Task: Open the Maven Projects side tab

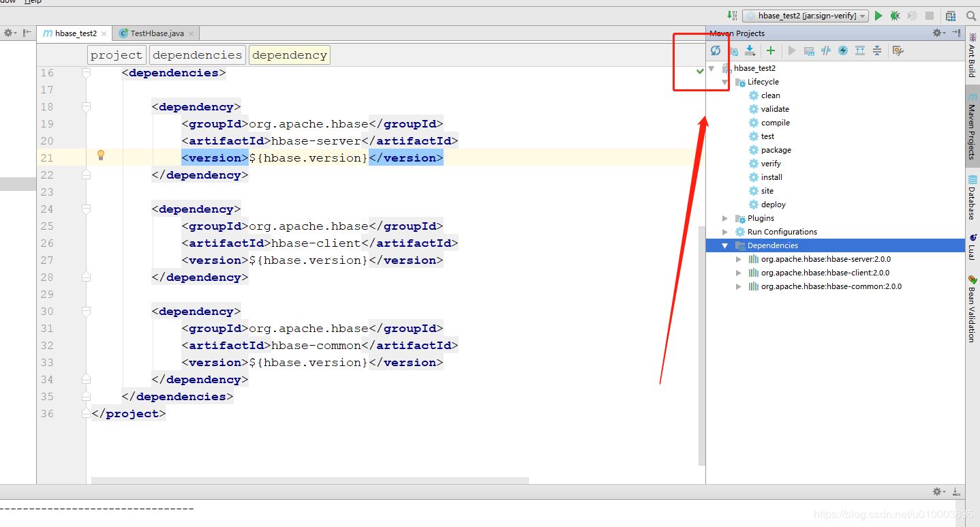Action: pyautogui.click(x=972, y=127)
